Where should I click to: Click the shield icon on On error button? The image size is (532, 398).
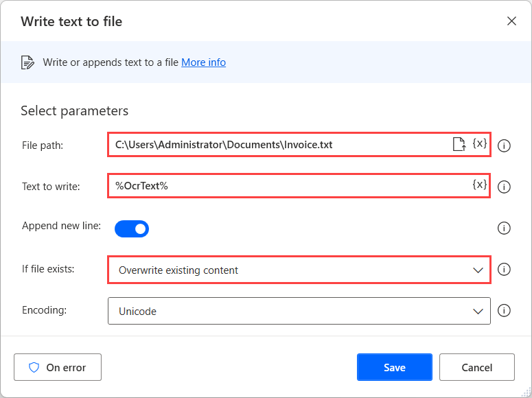coord(34,367)
